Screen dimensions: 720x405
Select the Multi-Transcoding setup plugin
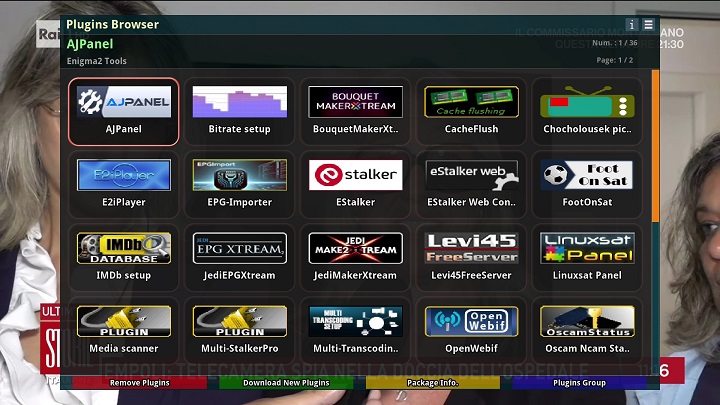355,331
